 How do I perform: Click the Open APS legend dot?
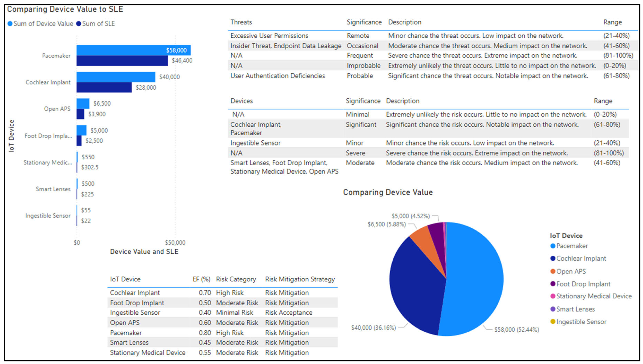coord(553,271)
